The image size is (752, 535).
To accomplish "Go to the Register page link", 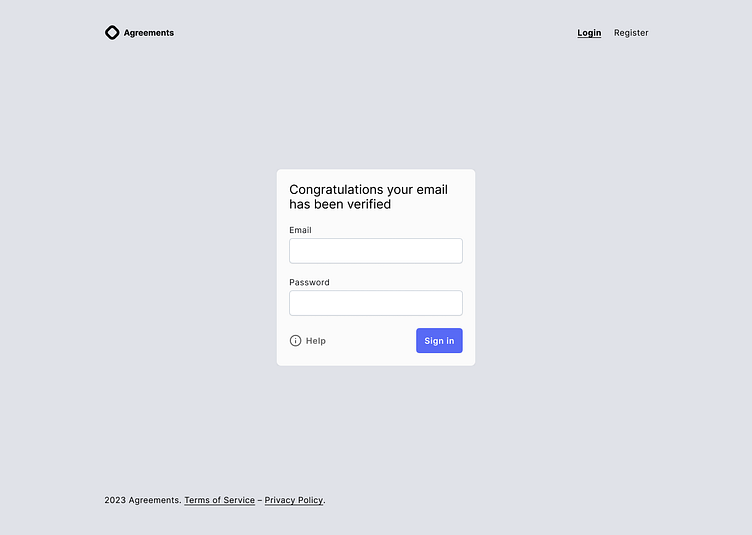I will click(631, 33).
